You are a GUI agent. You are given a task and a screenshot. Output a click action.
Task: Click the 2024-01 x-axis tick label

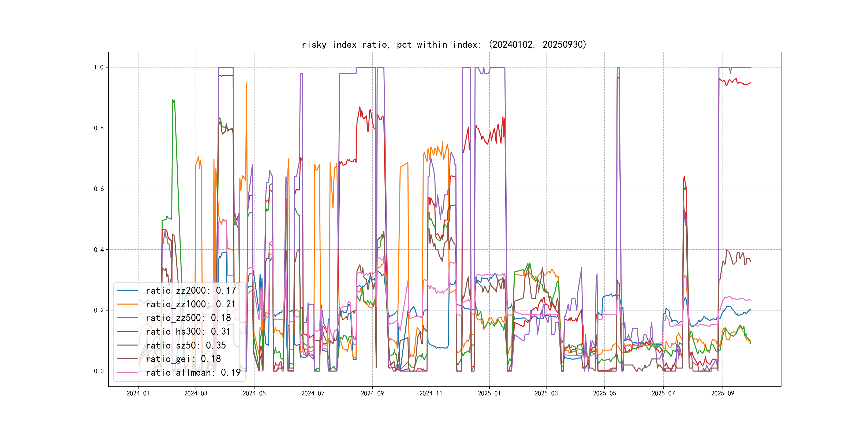138,394
